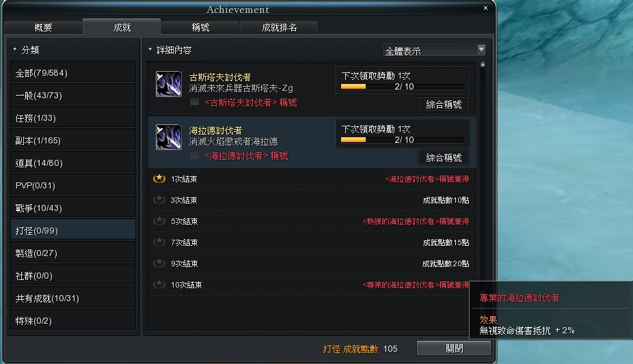Click the 海拉德討伐者 achievement icon
The height and width of the screenshot is (364, 633).
pyautogui.click(x=169, y=137)
